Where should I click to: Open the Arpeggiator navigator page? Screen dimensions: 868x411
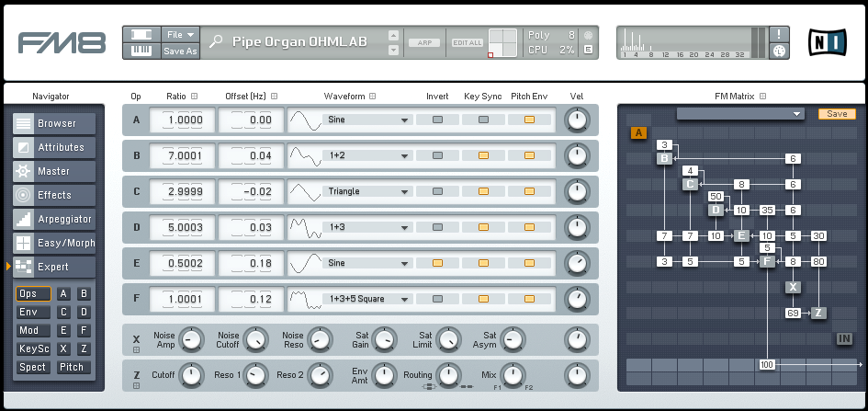click(54, 219)
